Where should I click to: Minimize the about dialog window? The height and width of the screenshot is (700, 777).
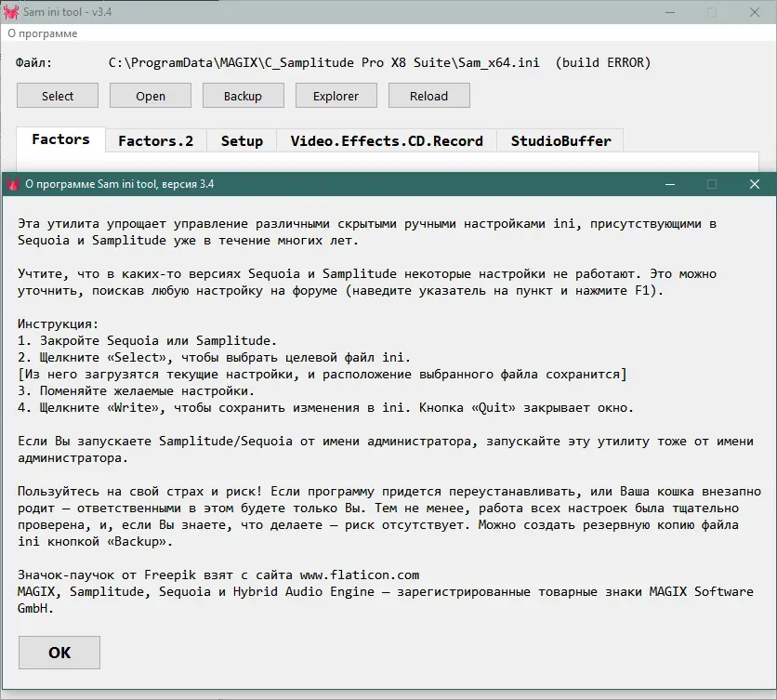[x=670, y=184]
